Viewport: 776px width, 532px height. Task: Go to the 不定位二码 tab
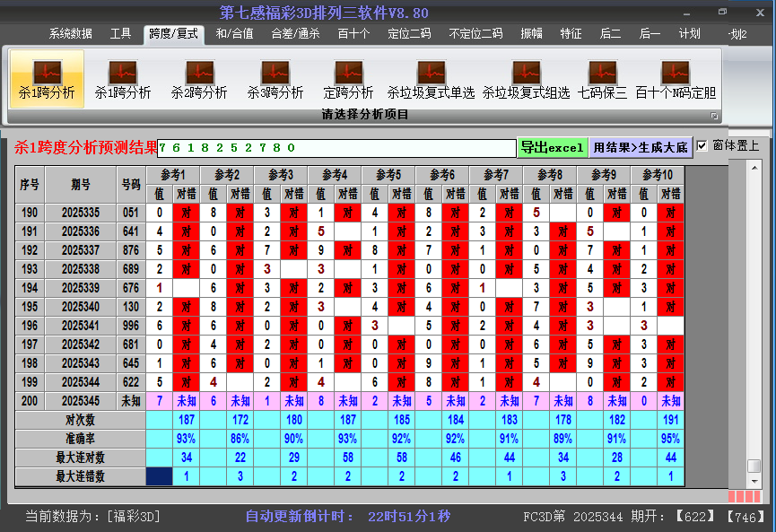tap(475, 34)
